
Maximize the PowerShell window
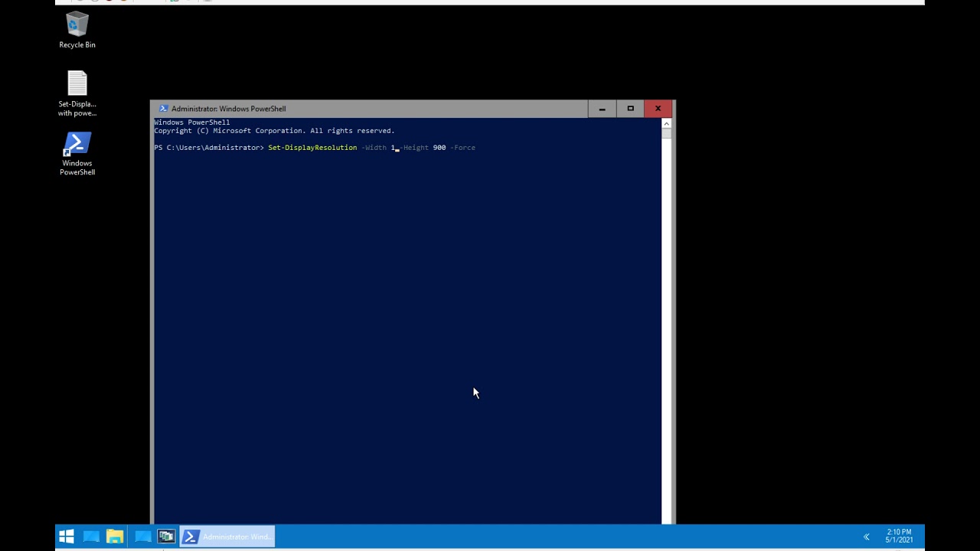tap(630, 109)
